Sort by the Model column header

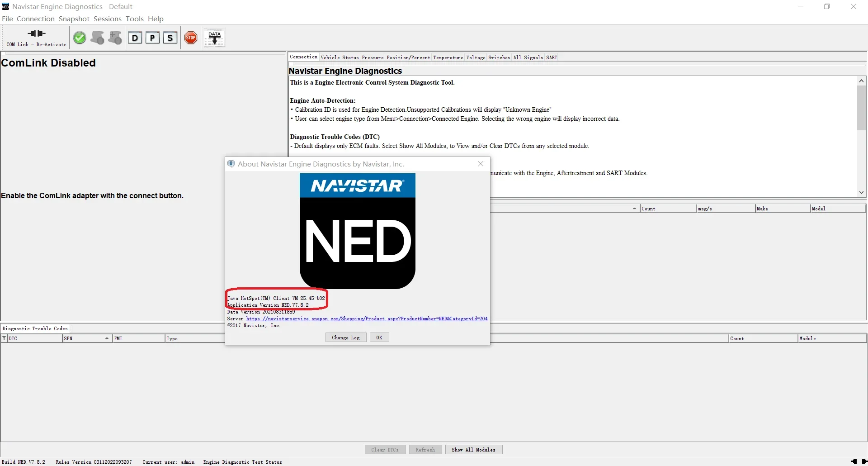(839, 209)
